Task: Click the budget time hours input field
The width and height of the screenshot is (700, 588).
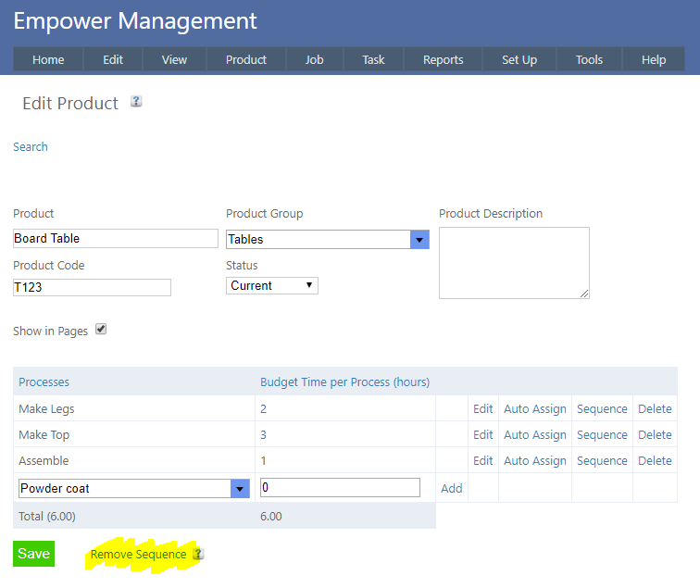Action: click(340, 488)
